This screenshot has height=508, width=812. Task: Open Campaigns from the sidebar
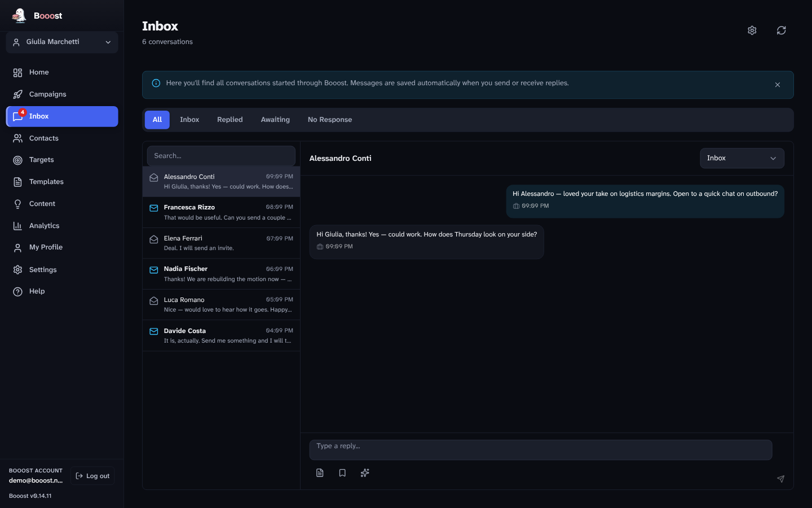(x=62, y=94)
